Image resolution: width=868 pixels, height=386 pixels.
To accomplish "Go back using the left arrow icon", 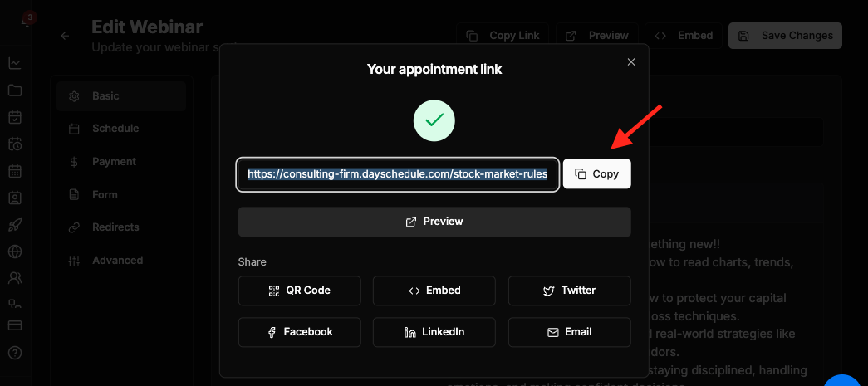I will [x=65, y=36].
